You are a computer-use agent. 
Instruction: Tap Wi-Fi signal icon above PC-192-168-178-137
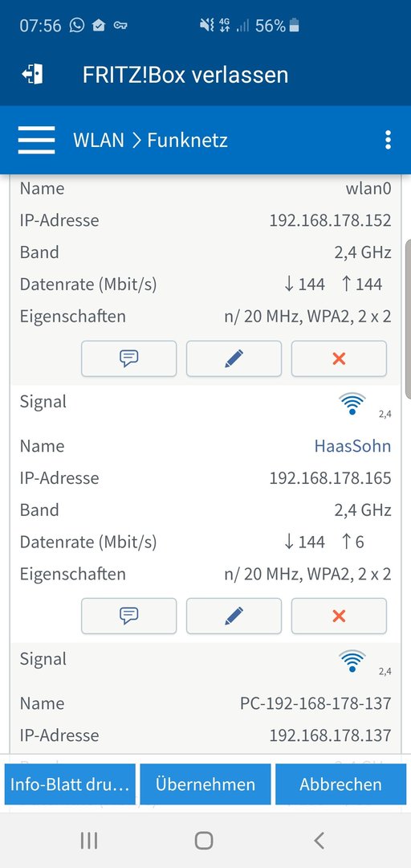pos(352,661)
